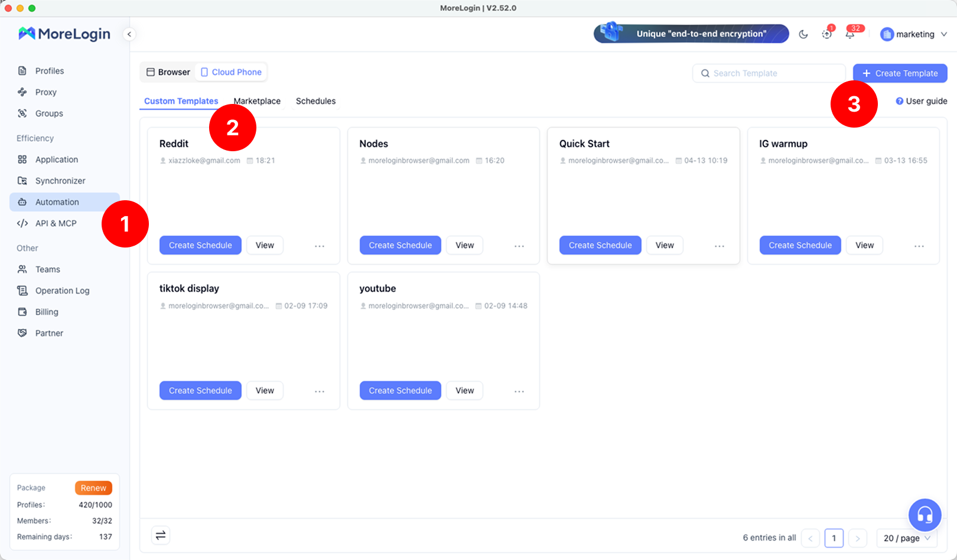The width and height of the screenshot is (957, 560).
Task: Open the notifications bell icon
Action: tap(850, 34)
